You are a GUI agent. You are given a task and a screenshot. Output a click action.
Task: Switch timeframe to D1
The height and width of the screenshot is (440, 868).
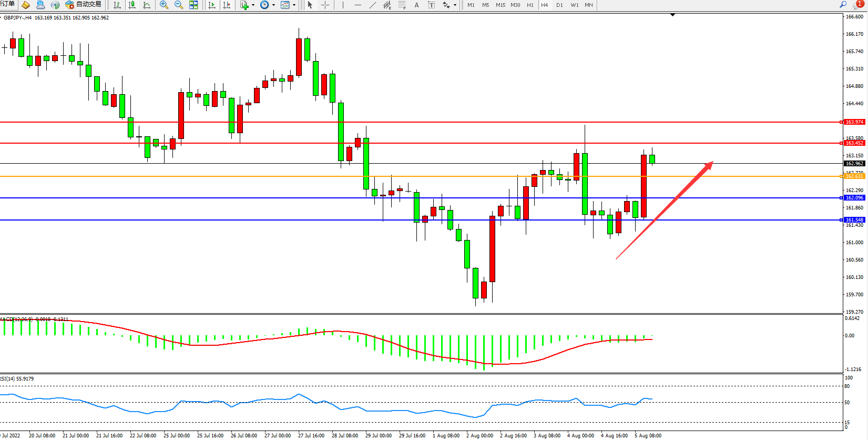(559, 5)
